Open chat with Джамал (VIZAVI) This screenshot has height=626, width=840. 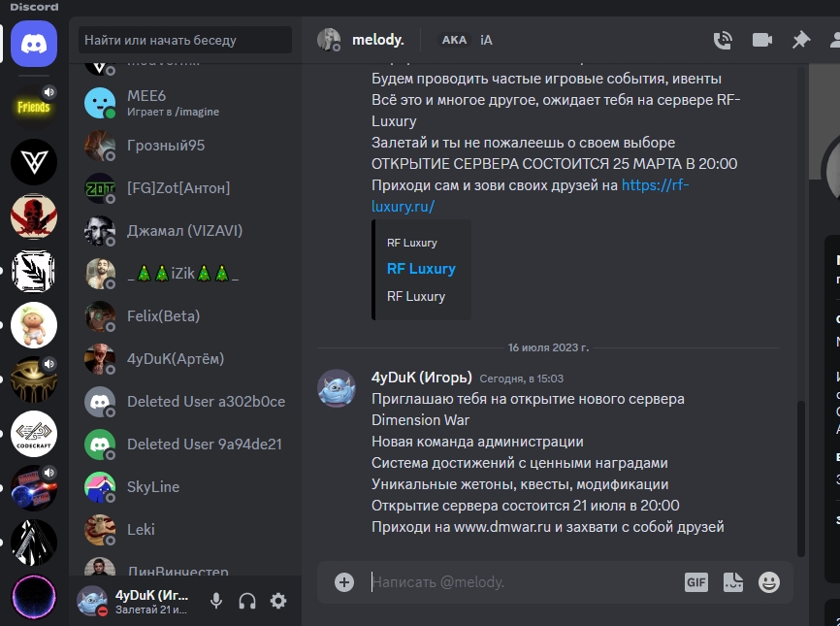185,230
